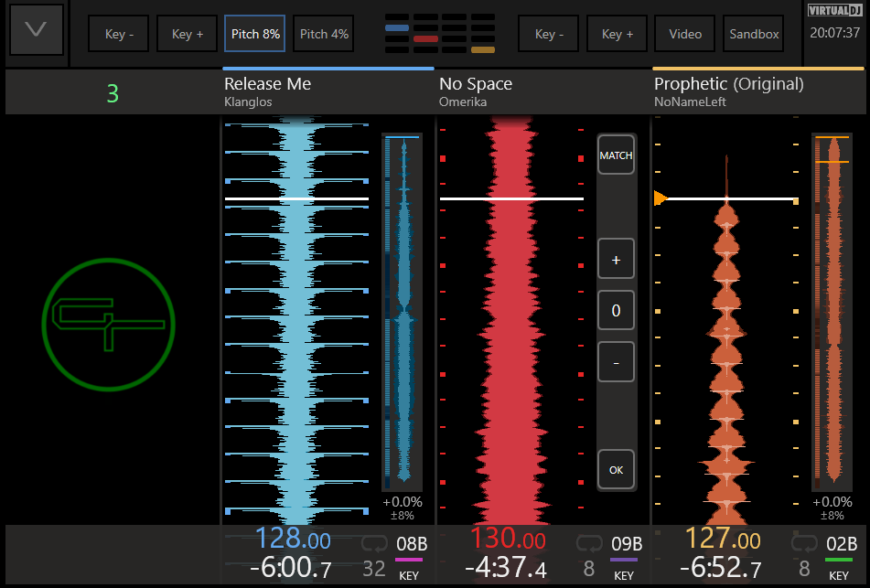The width and height of the screenshot is (870, 588).
Task: Click the yellow 127.00 BPM readout
Action: pos(723,539)
